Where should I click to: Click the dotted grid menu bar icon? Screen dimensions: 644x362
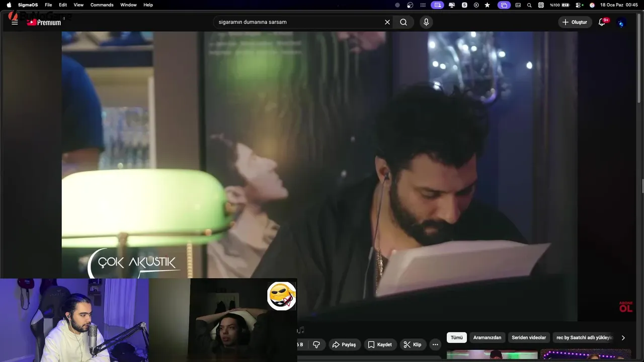pos(423,5)
